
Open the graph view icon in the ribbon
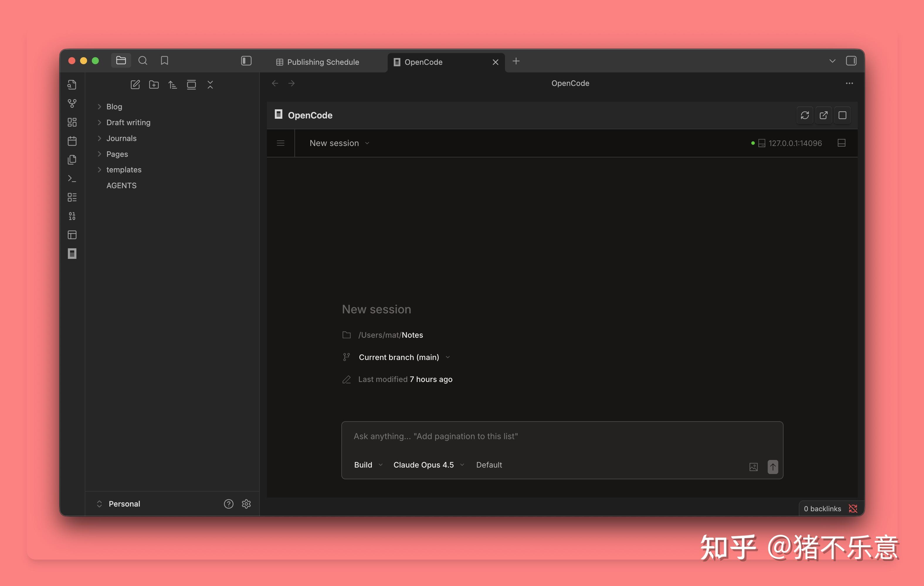pyautogui.click(x=72, y=103)
